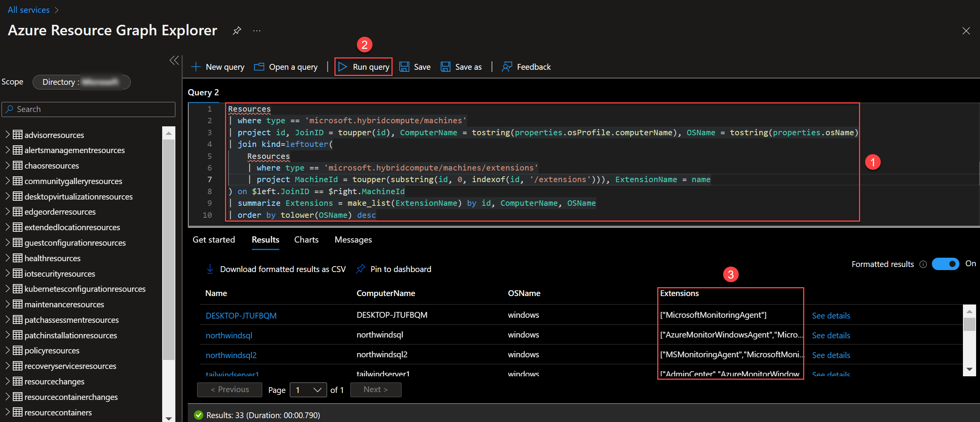Expand the recoveryservicesresources tree node

click(x=7, y=366)
